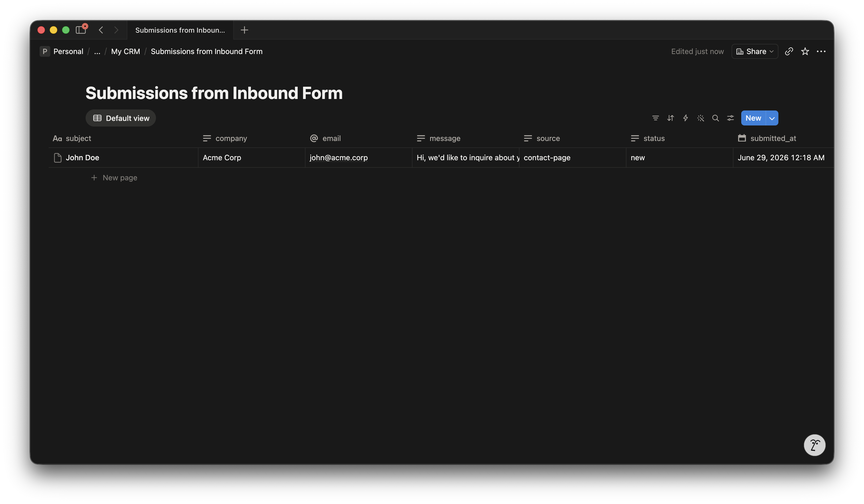Viewport: 864px width, 504px height.
Task: Open the My CRM breadcrumb
Action: pos(125,51)
